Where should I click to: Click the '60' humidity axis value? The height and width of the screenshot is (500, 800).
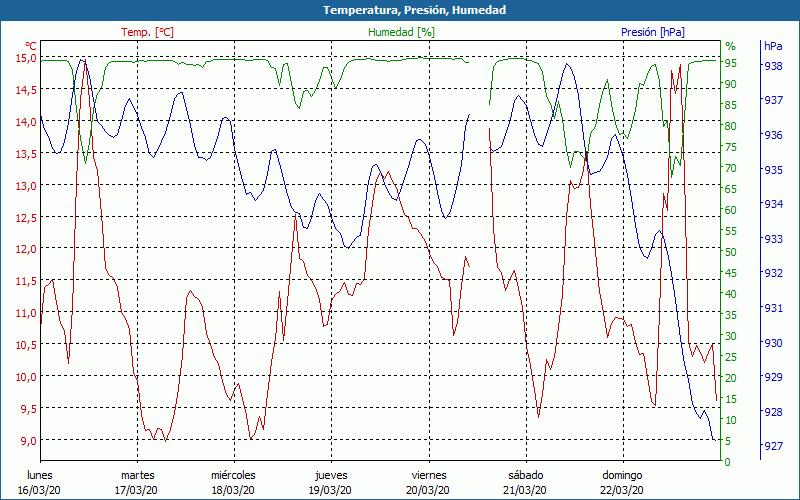pyautogui.click(x=731, y=210)
